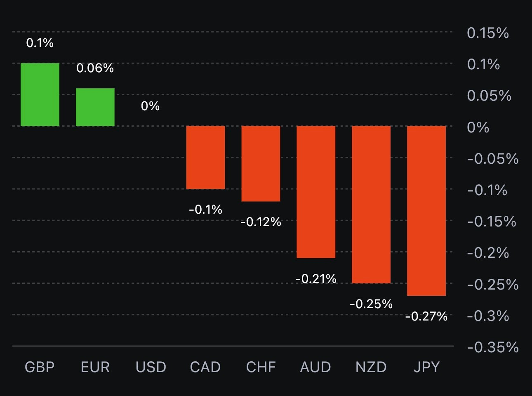
Task: Click the 0.05% y-axis tick label
Action: 489,96
